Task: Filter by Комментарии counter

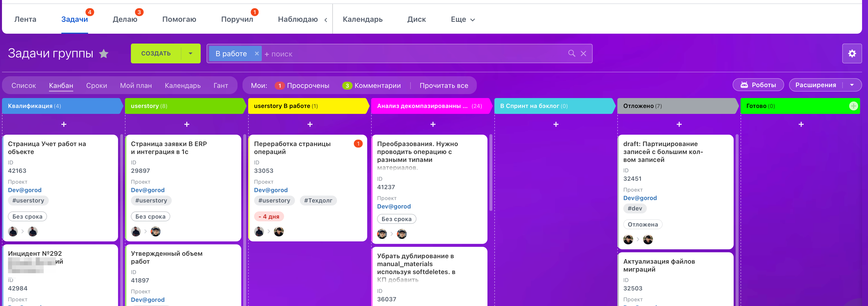Action: pyautogui.click(x=371, y=86)
